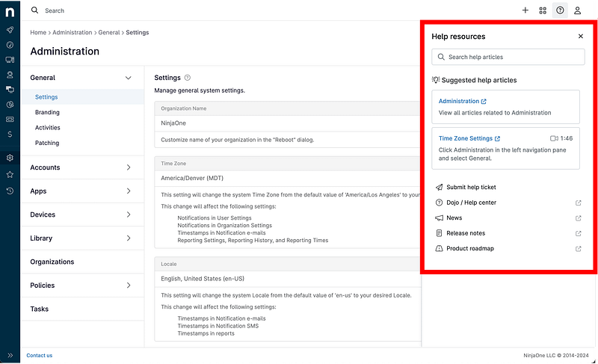Open the gear Administration icon in sidebar
Screen dimensions: 598x364
click(10, 158)
